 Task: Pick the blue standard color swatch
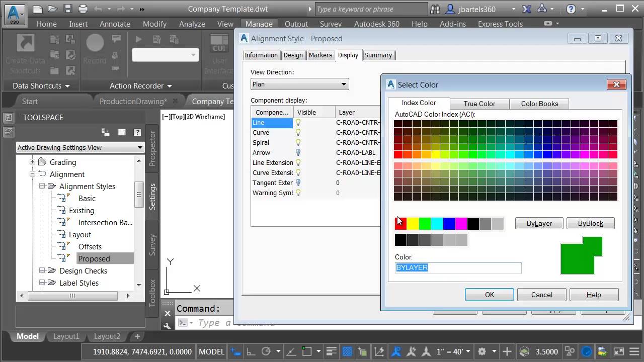pos(449,224)
